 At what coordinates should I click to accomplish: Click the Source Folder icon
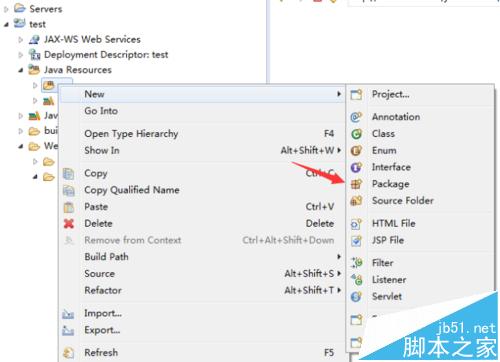(x=356, y=201)
